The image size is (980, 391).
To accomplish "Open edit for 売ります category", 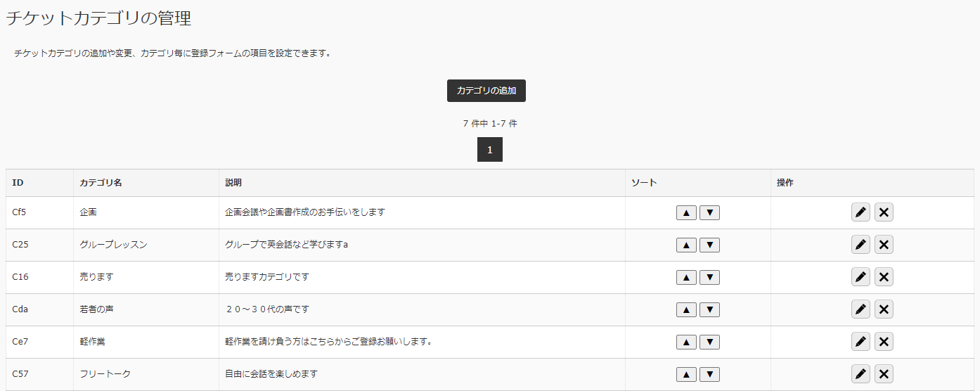I will [860, 277].
